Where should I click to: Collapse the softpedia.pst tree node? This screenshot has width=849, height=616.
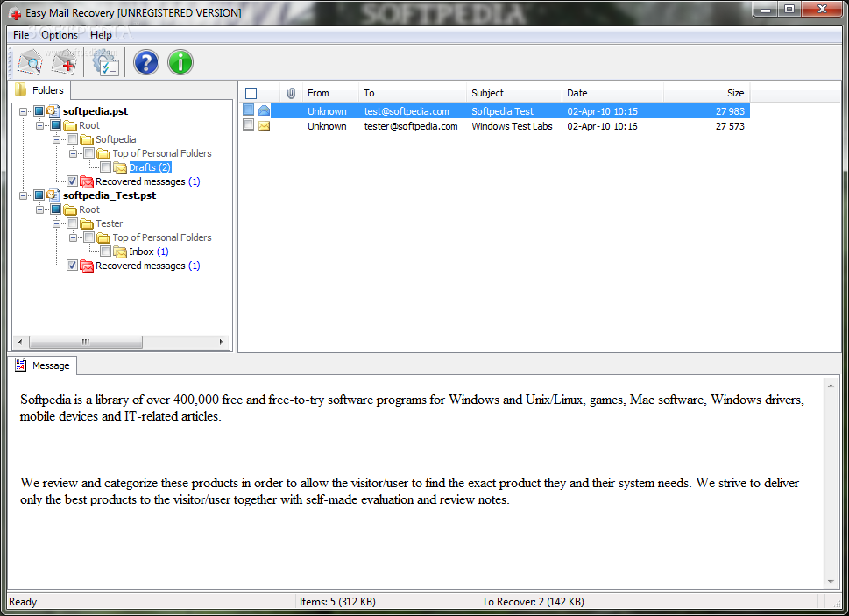(x=23, y=111)
